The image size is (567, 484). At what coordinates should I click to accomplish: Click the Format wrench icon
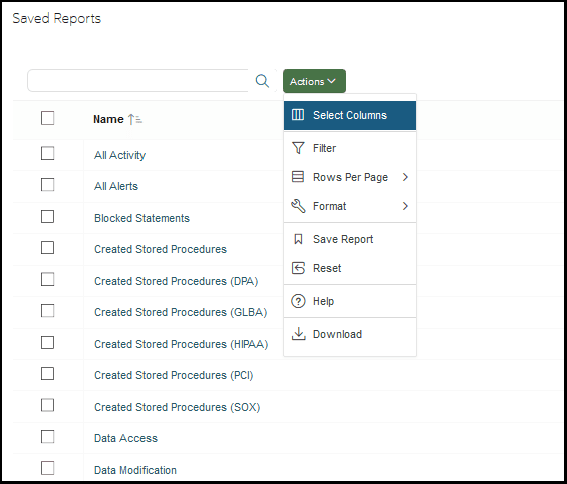(298, 206)
